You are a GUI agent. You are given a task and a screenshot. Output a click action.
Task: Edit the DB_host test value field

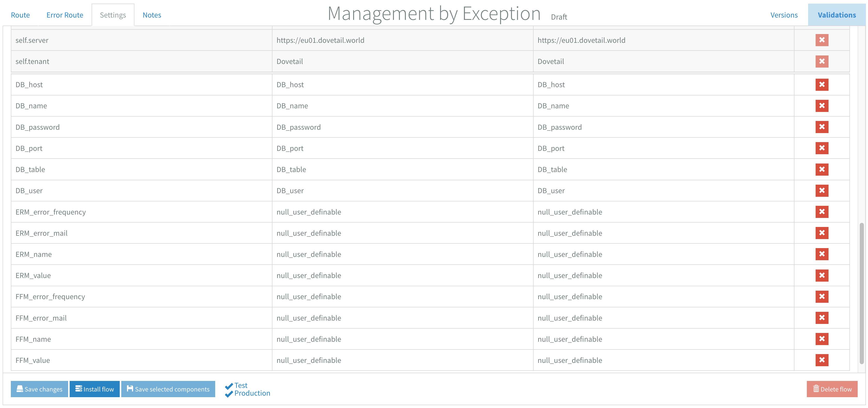click(402, 85)
